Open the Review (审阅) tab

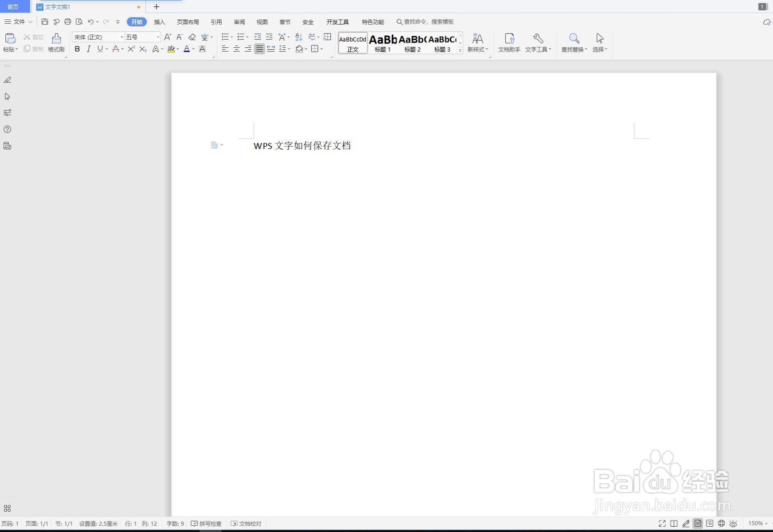pyautogui.click(x=239, y=22)
